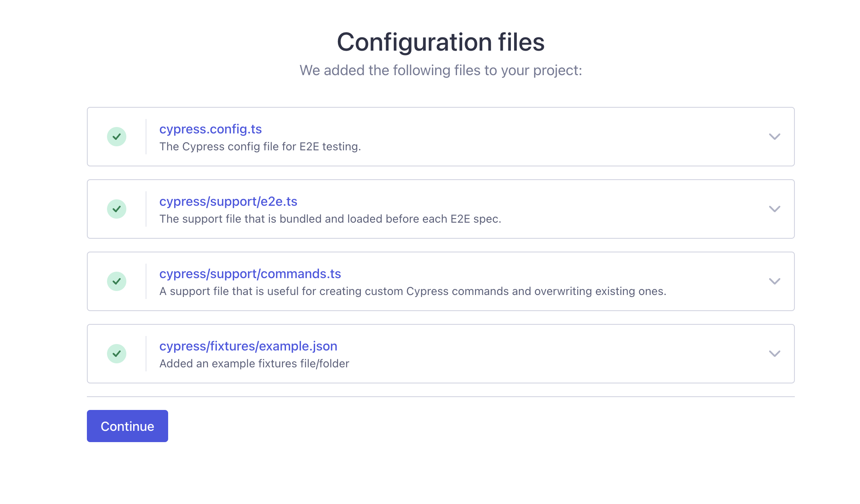Expand the cypress.config.ts row chevron
This screenshot has width=860, height=504.
(774, 137)
